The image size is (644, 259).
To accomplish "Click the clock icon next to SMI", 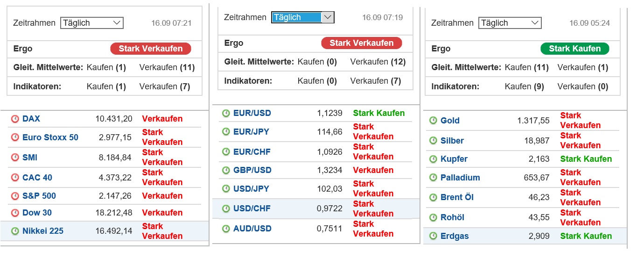I will [x=15, y=158].
